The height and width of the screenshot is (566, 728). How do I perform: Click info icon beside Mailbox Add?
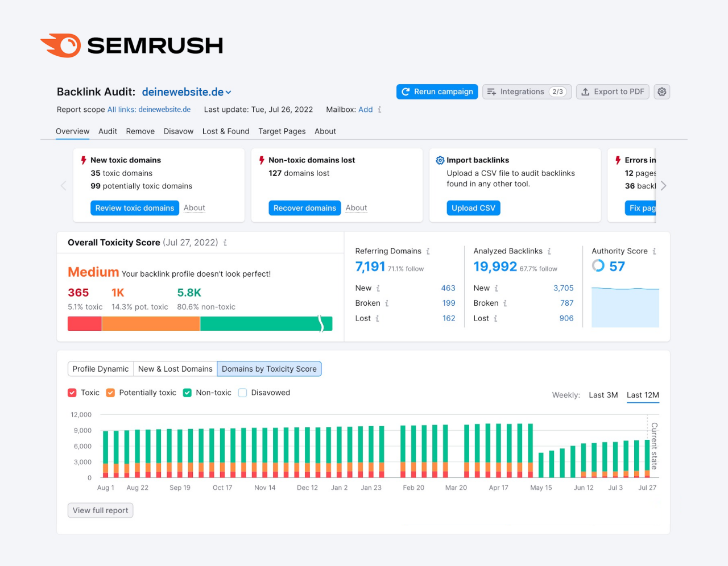[x=380, y=110]
